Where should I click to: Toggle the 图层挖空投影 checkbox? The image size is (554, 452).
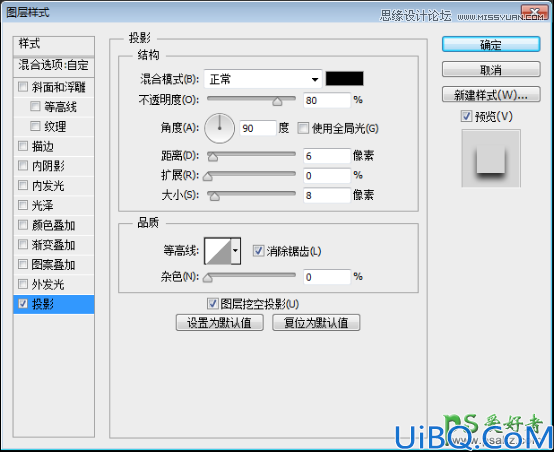coord(212,304)
